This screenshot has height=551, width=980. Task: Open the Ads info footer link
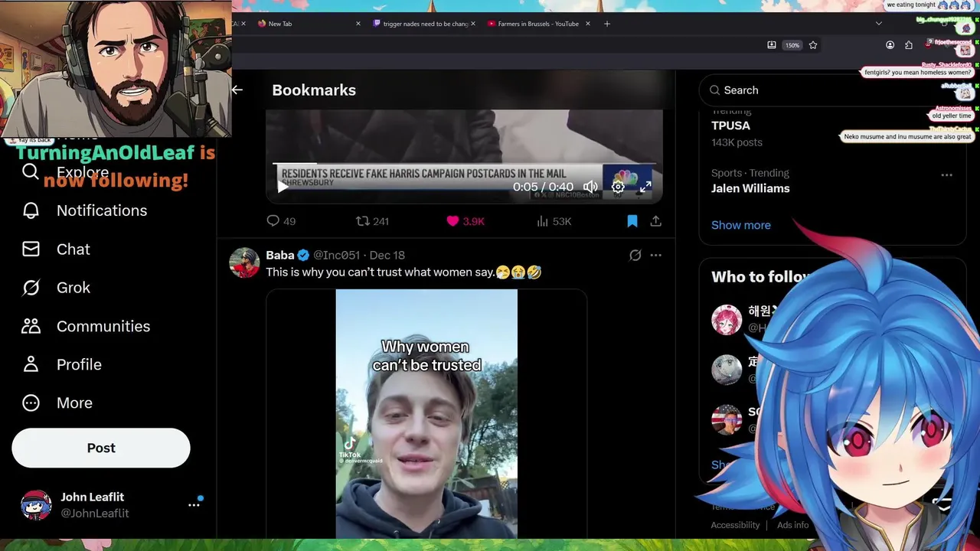pos(792,525)
